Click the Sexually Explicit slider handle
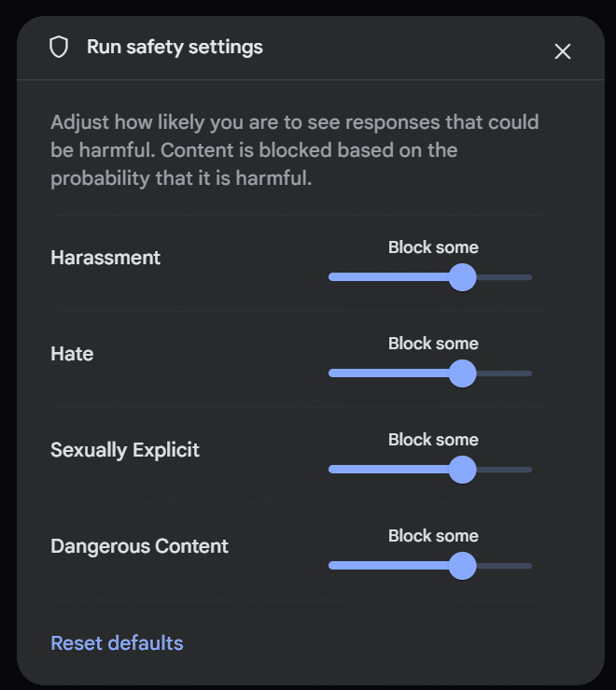The width and height of the screenshot is (616, 690). pos(462,470)
